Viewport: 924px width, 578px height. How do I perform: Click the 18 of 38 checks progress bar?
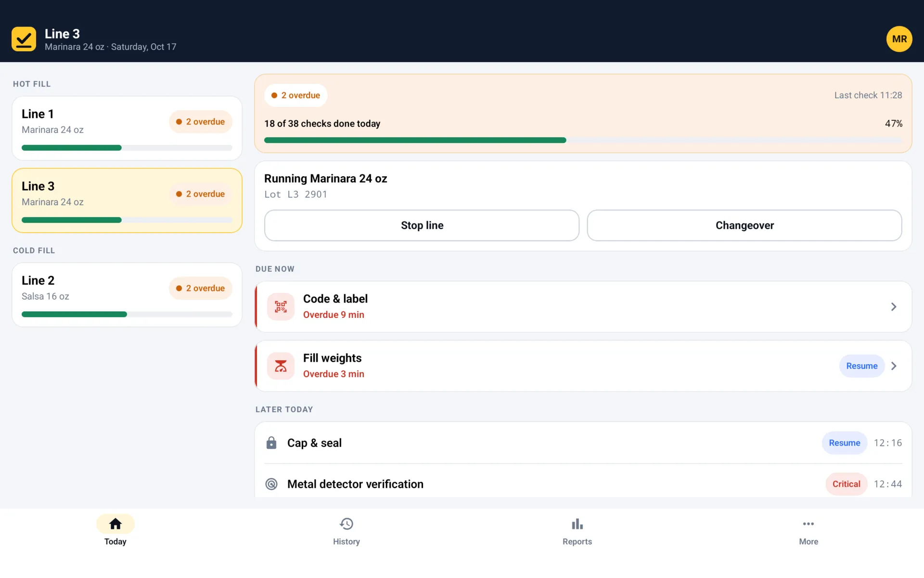(x=583, y=140)
